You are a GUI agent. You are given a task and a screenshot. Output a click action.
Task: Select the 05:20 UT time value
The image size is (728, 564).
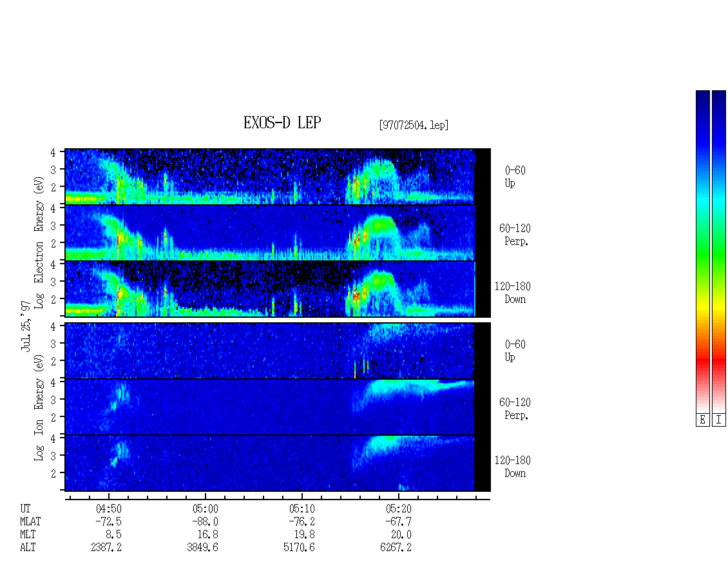398,509
